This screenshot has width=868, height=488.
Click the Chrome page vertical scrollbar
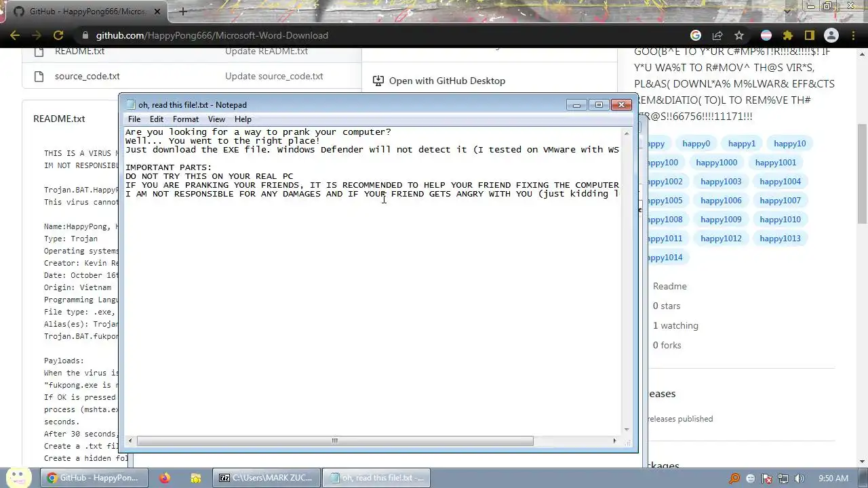(863, 173)
